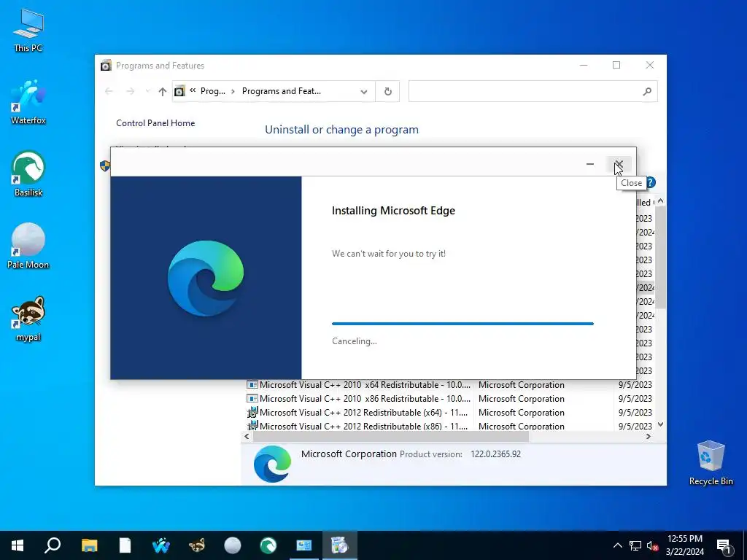
Task: Select the Waterfox desktop shortcut
Action: pos(28,102)
